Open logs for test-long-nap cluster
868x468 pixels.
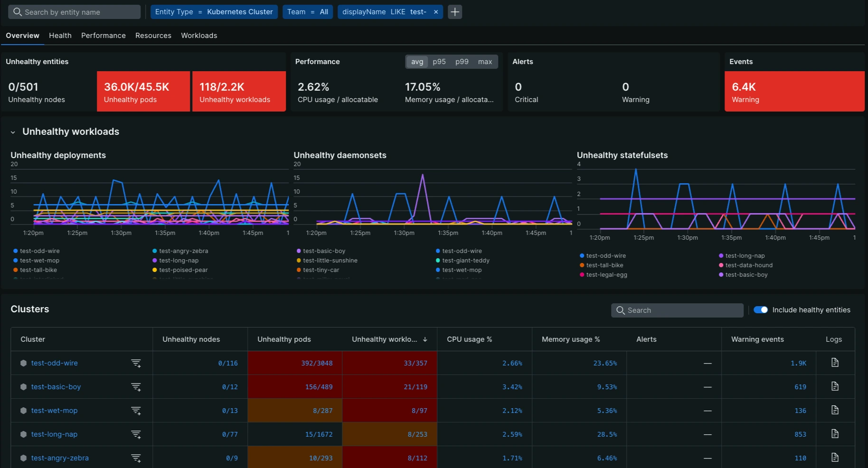point(835,434)
